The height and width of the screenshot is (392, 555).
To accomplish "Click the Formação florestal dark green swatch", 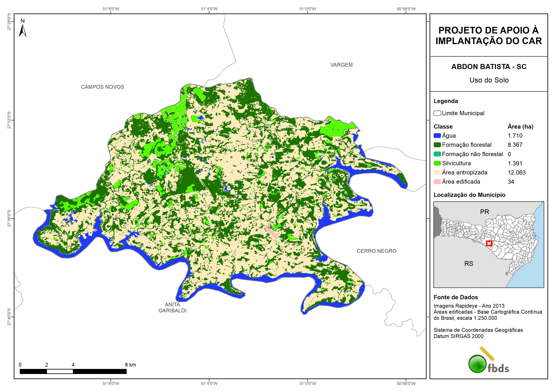I will pos(437,145).
